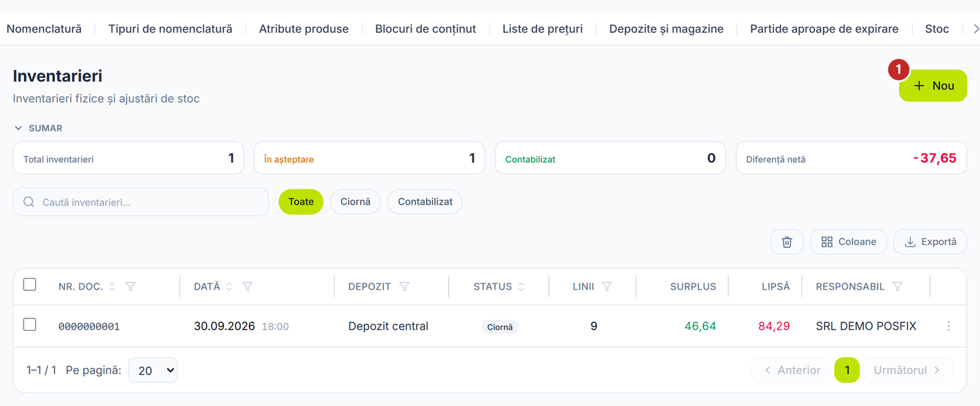980x406 pixels.
Task: Check the row 0000000001 checkbox
Action: coord(29,324)
